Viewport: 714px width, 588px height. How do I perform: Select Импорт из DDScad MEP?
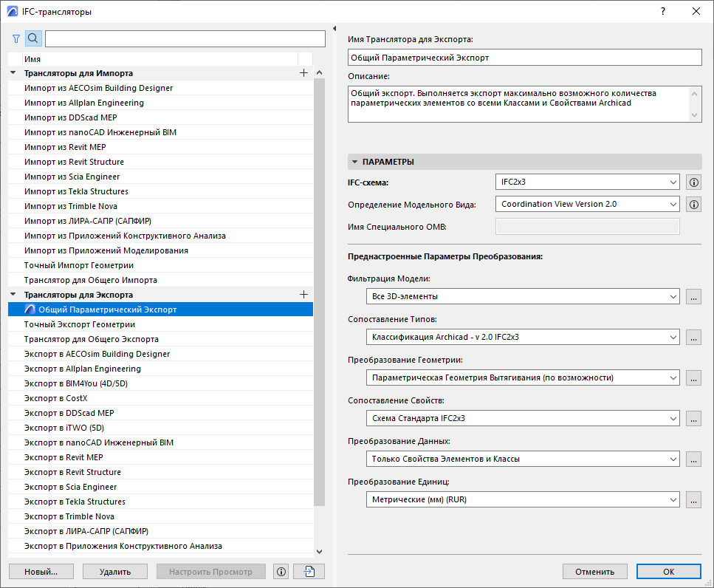(x=160, y=117)
